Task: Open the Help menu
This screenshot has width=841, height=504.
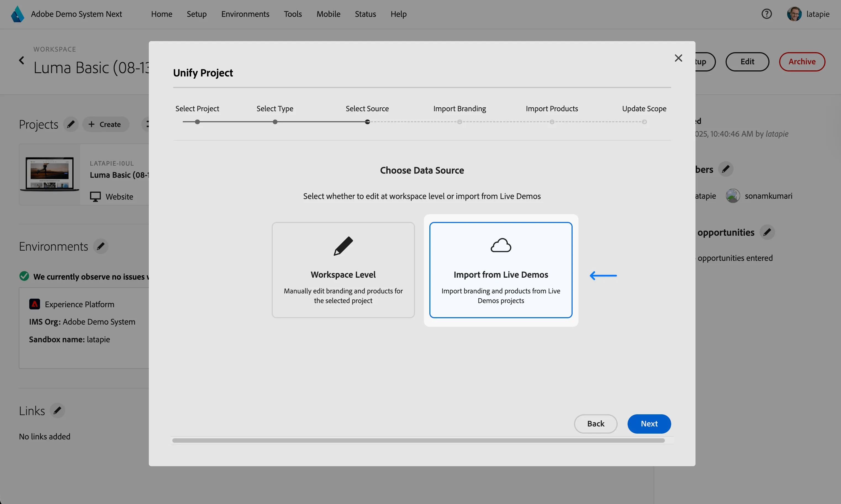Action: pyautogui.click(x=398, y=14)
